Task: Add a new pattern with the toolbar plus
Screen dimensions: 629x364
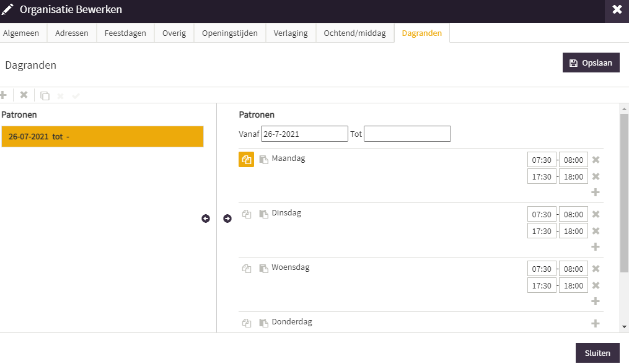Action: pos(3,95)
